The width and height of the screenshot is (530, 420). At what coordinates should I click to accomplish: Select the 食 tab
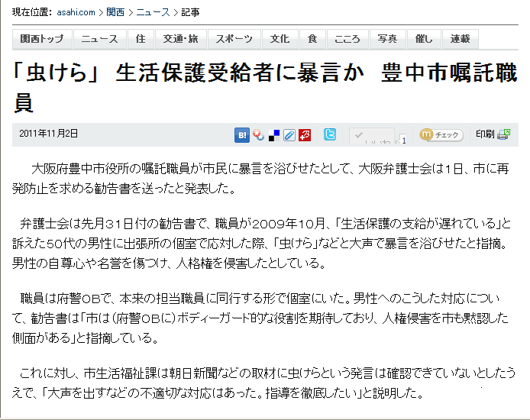[312, 39]
